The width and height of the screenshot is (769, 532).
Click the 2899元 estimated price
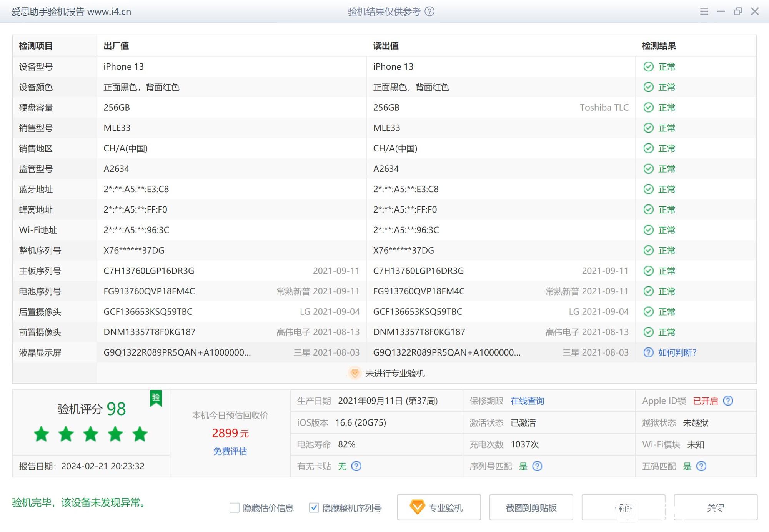(x=230, y=433)
